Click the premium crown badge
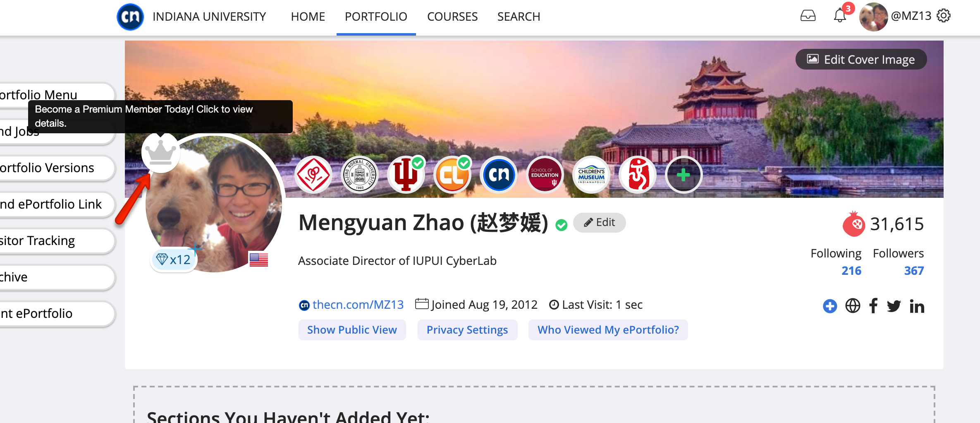 pos(161,152)
